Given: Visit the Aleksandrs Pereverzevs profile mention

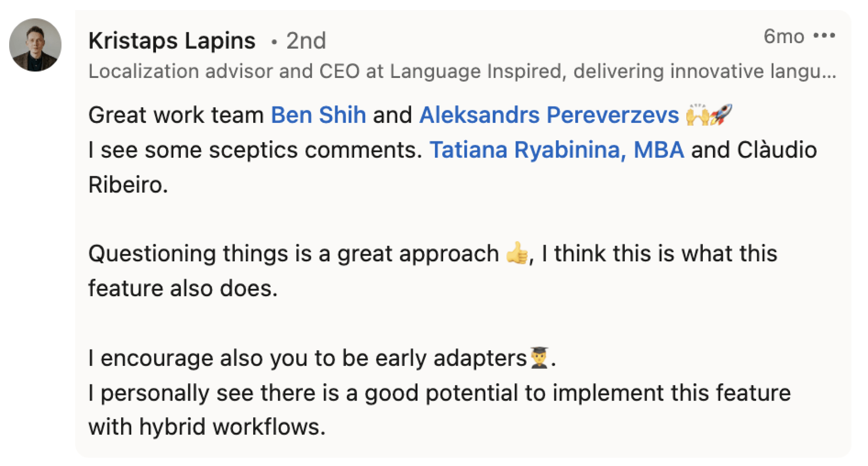Looking at the screenshot, I should [x=549, y=115].
